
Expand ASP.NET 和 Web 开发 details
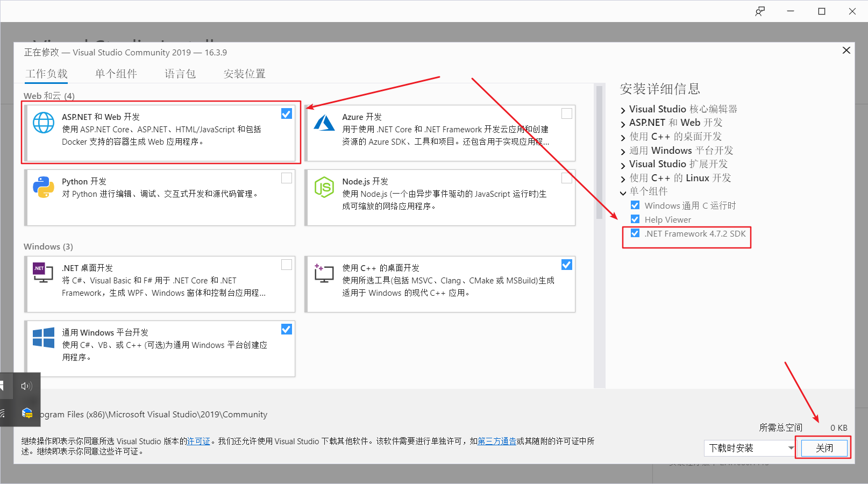[623, 124]
